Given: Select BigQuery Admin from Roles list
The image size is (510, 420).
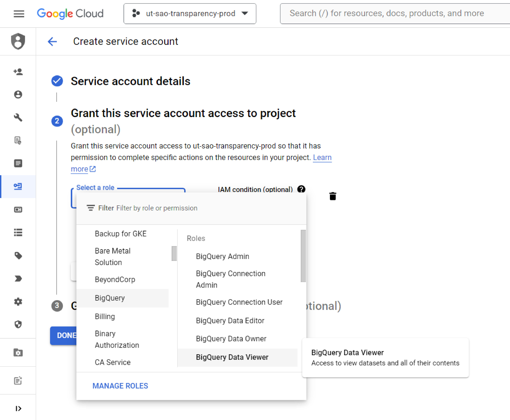Looking at the screenshot, I should [x=222, y=256].
